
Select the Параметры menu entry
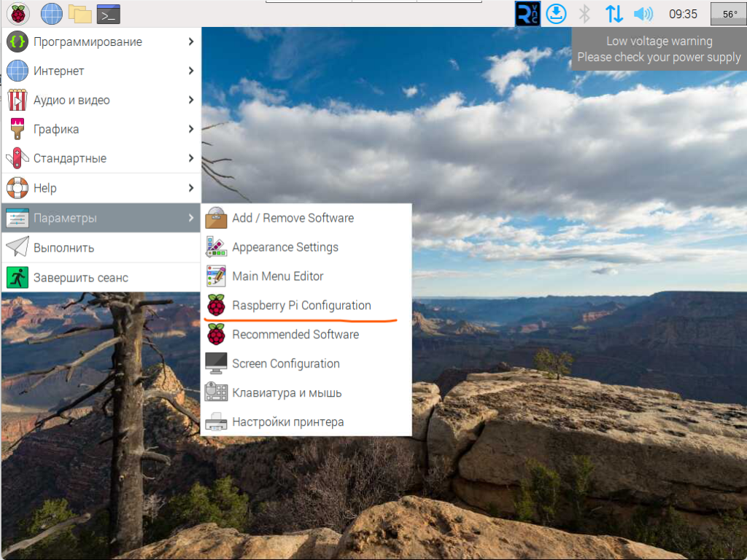click(101, 218)
